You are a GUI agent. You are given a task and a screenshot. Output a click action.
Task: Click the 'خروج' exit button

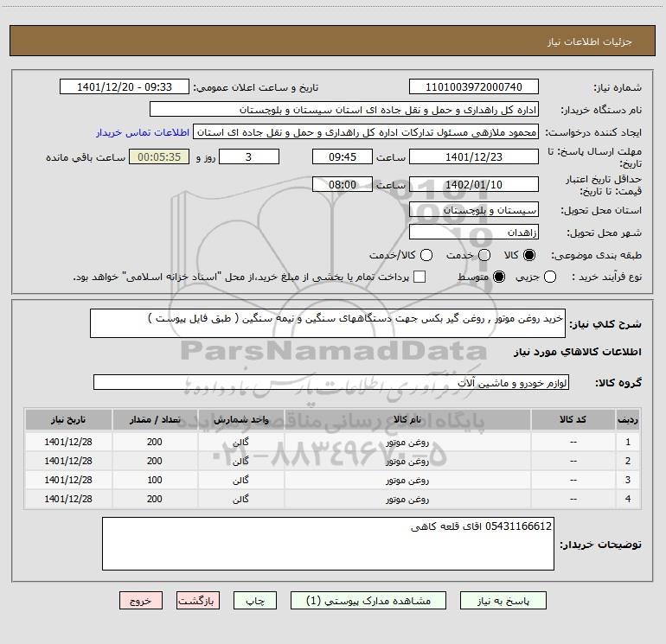pos(141,600)
